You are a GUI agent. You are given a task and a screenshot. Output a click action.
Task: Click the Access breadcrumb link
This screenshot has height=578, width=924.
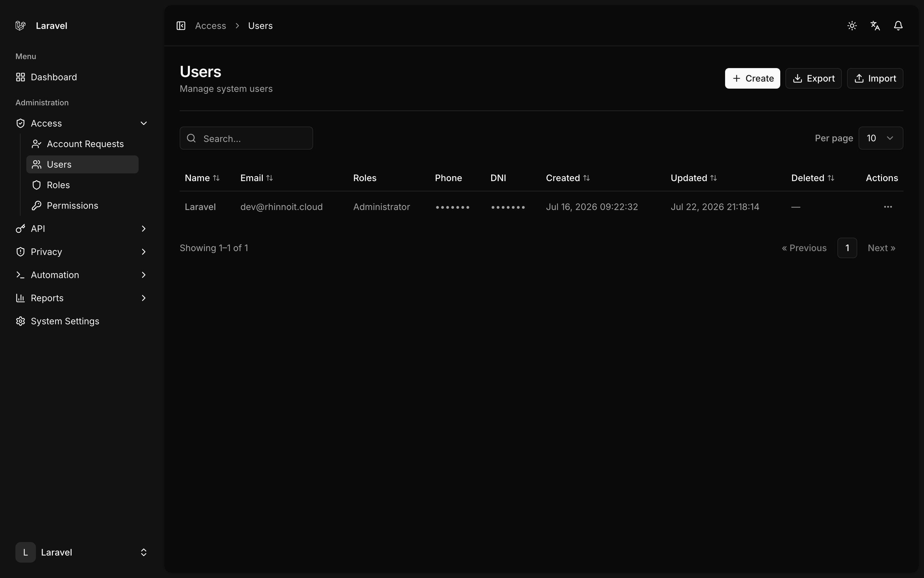(210, 26)
